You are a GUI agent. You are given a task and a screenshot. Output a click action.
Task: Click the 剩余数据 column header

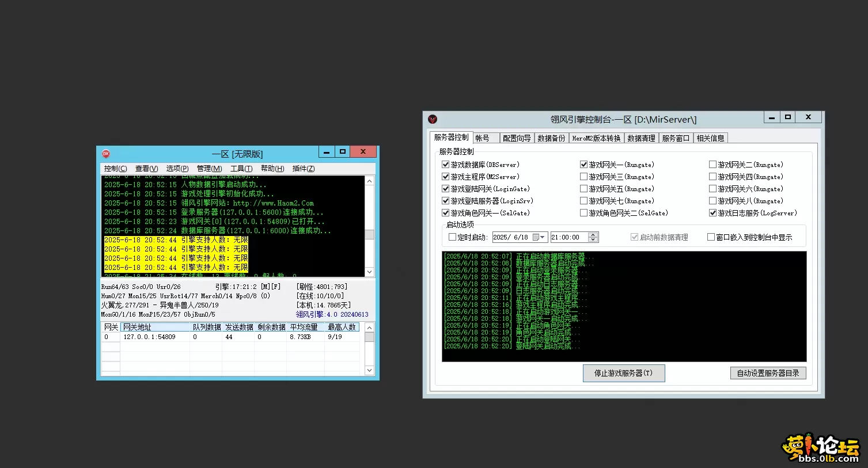(x=271, y=327)
